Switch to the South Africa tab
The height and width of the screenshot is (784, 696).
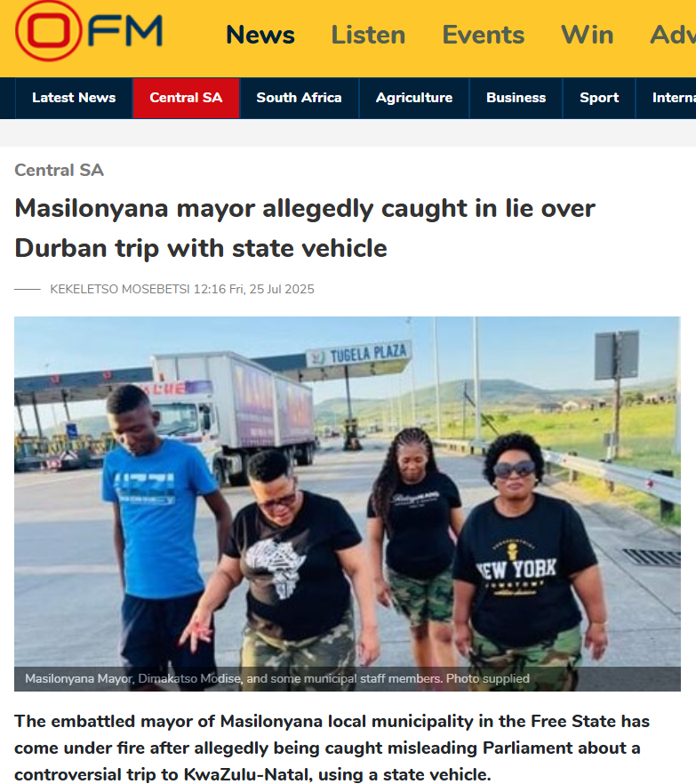(x=299, y=98)
